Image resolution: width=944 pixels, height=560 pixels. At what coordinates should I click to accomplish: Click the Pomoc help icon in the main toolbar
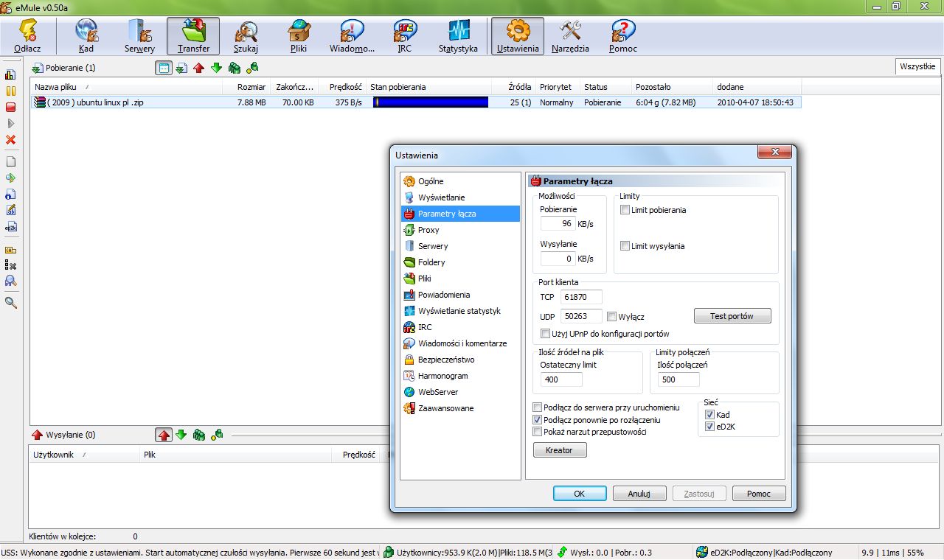tap(623, 36)
